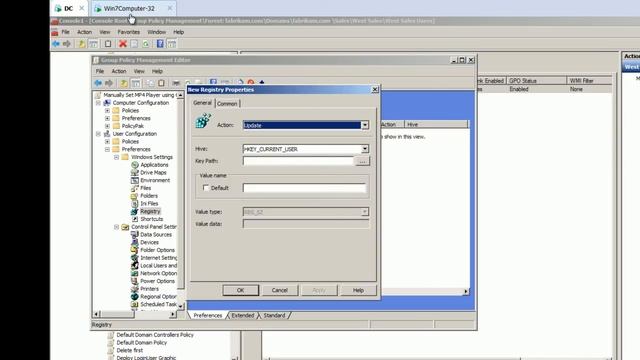Select the Folders node icon
This screenshot has width=640, height=360.
(135, 196)
